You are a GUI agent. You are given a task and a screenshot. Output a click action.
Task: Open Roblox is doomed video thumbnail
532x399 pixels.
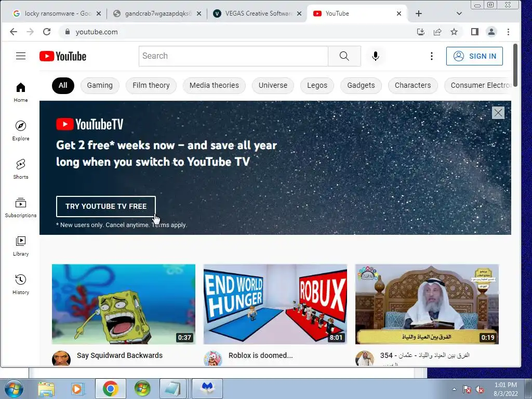click(x=275, y=304)
